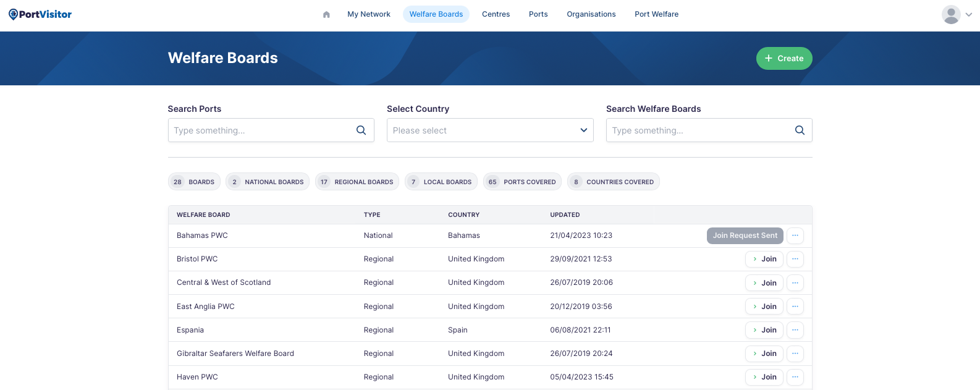The image size is (980, 390).
Task: Open the East Anglia PWC row name
Action: click(x=206, y=307)
